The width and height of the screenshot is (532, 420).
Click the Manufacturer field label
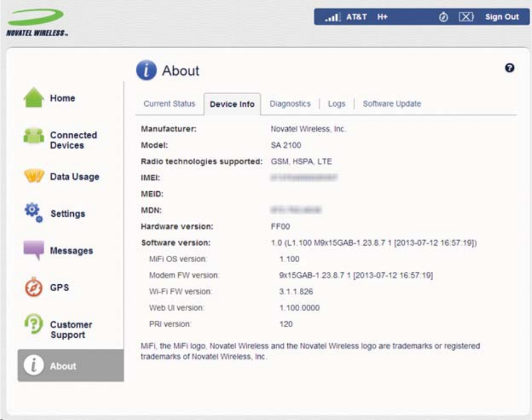click(x=169, y=129)
